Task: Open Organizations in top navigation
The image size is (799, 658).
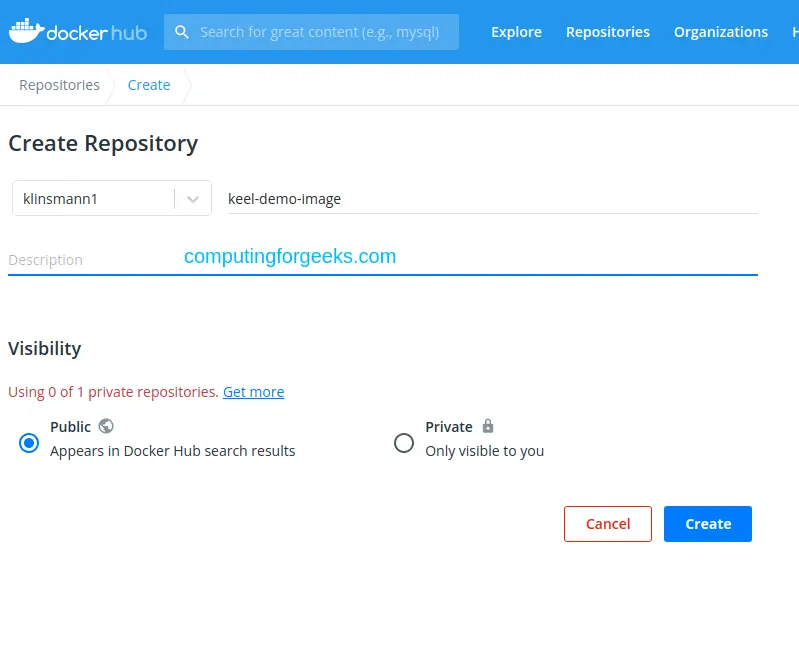Action: [721, 32]
